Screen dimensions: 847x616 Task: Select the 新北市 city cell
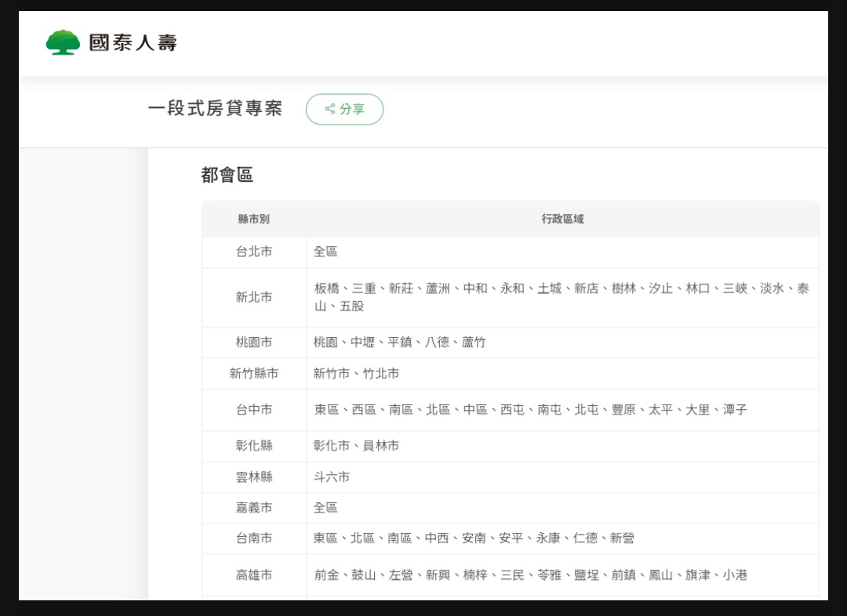[254, 297]
